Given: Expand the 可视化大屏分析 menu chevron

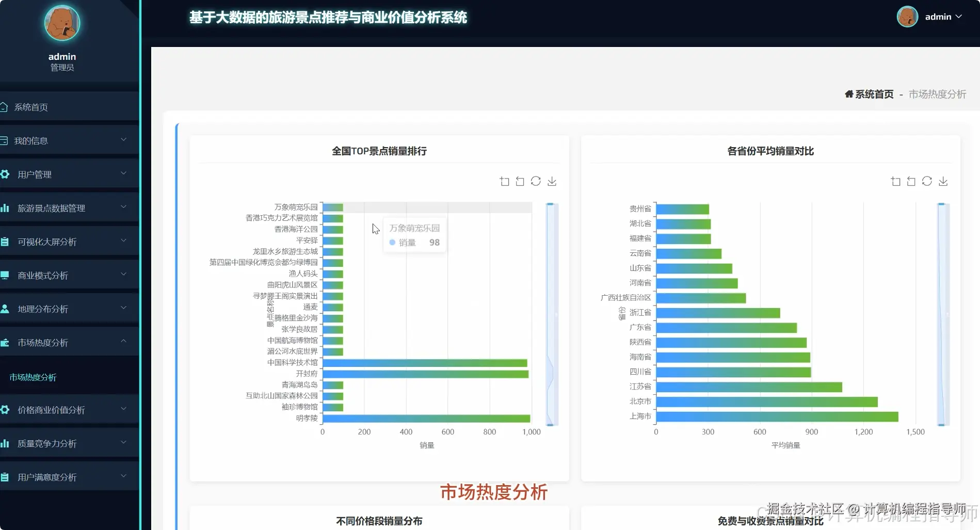Looking at the screenshot, I should 123,240.
